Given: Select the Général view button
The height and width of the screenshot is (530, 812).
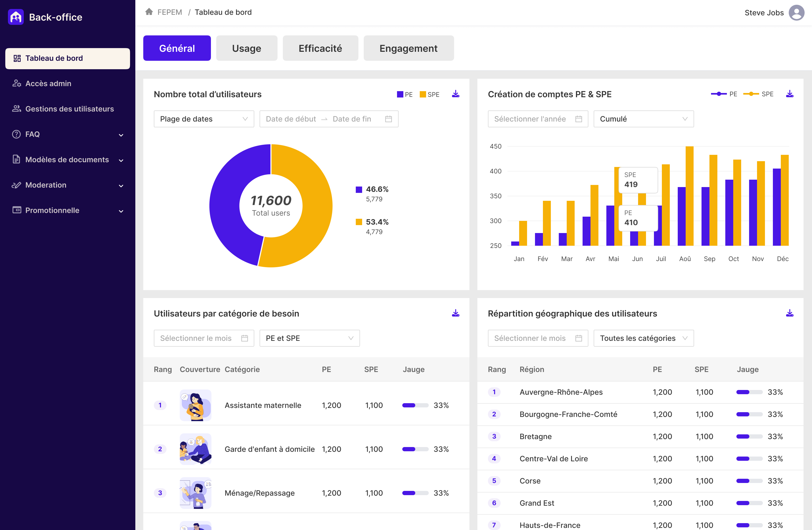Looking at the screenshot, I should tap(177, 48).
